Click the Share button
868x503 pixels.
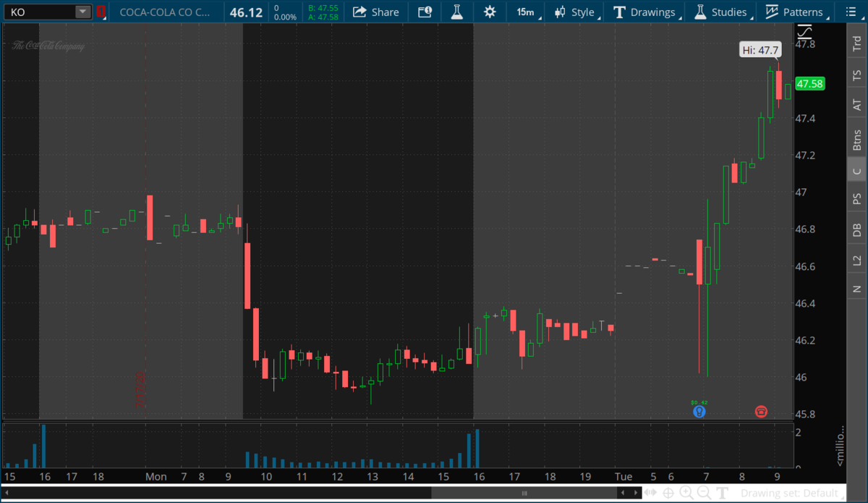pyautogui.click(x=375, y=12)
